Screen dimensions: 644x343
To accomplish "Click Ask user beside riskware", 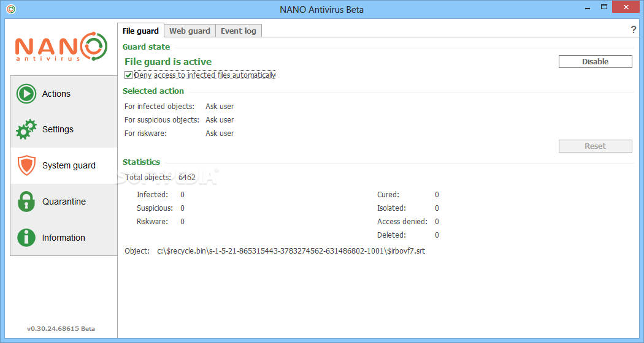I will click(220, 134).
